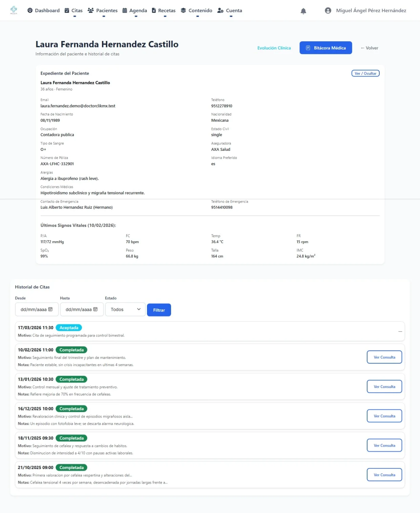Expand the Estado dropdown showing Todos

coord(125,309)
